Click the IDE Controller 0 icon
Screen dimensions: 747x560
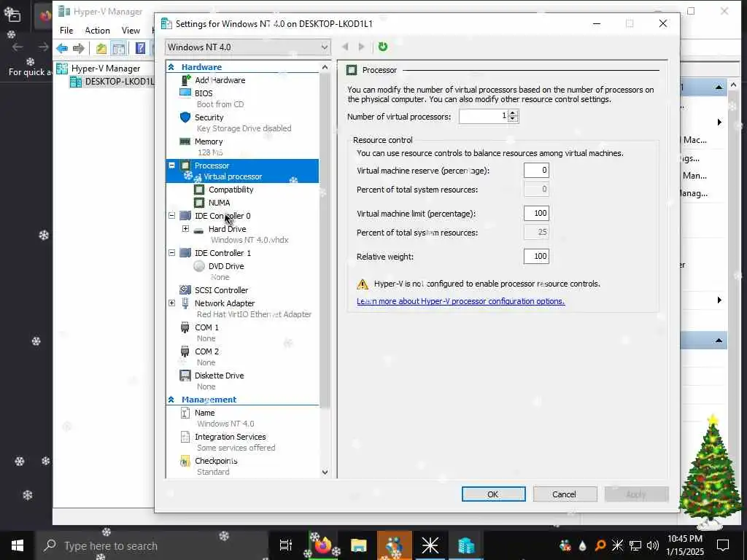pyautogui.click(x=185, y=216)
